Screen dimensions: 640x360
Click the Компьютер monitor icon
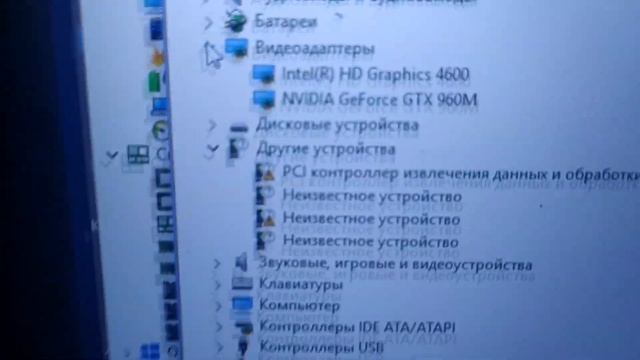(x=242, y=304)
